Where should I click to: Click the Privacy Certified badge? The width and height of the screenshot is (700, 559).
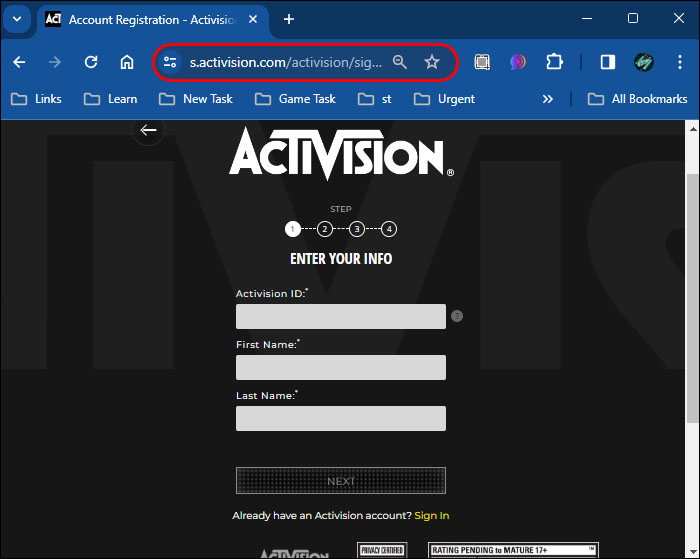click(382, 550)
